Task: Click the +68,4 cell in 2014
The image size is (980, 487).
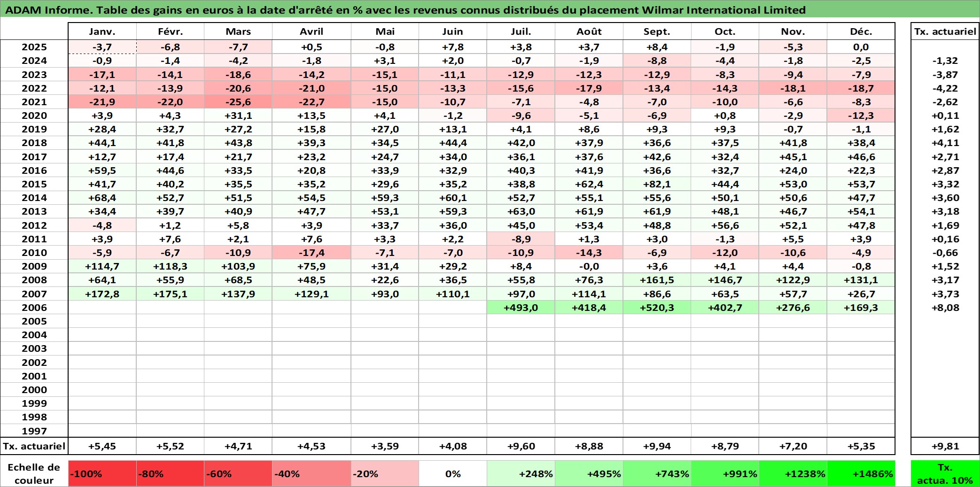Action: point(102,198)
